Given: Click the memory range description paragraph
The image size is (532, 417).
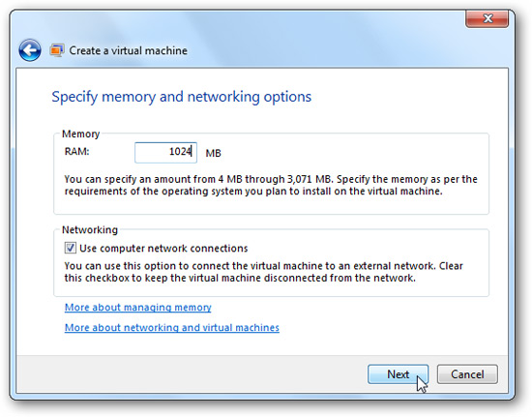Looking at the screenshot, I should pyautogui.click(x=271, y=185).
